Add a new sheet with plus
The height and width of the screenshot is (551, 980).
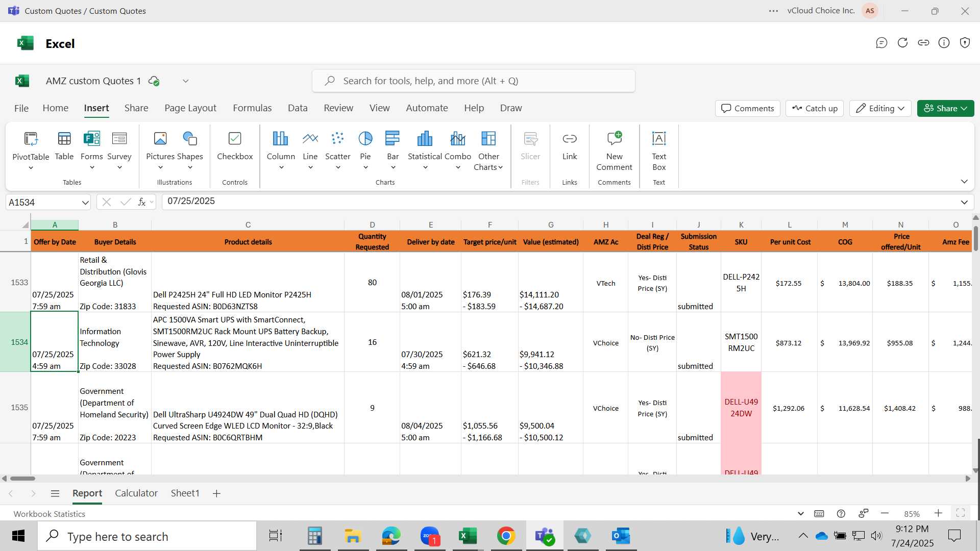(x=216, y=493)
